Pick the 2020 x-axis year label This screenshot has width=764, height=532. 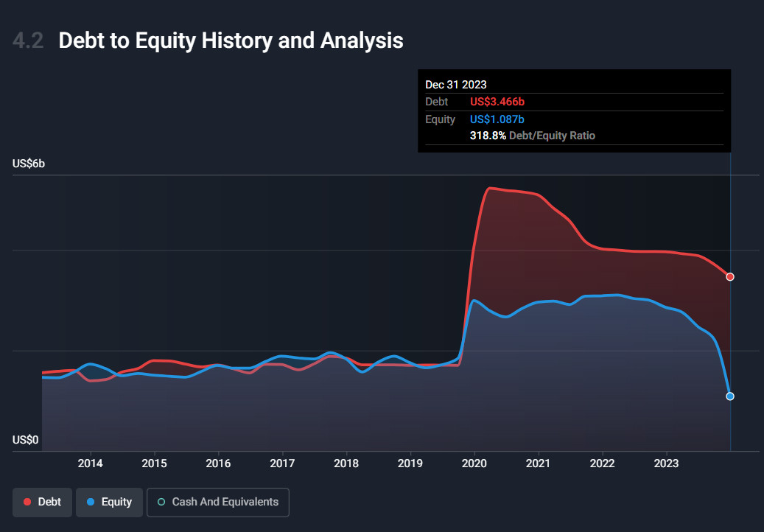474,463
